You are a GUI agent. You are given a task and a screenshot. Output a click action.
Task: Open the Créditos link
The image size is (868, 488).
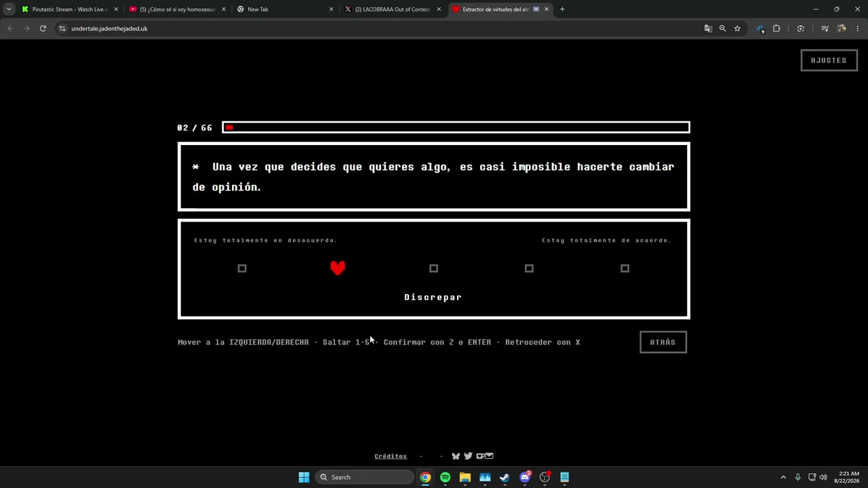[391, 456]
